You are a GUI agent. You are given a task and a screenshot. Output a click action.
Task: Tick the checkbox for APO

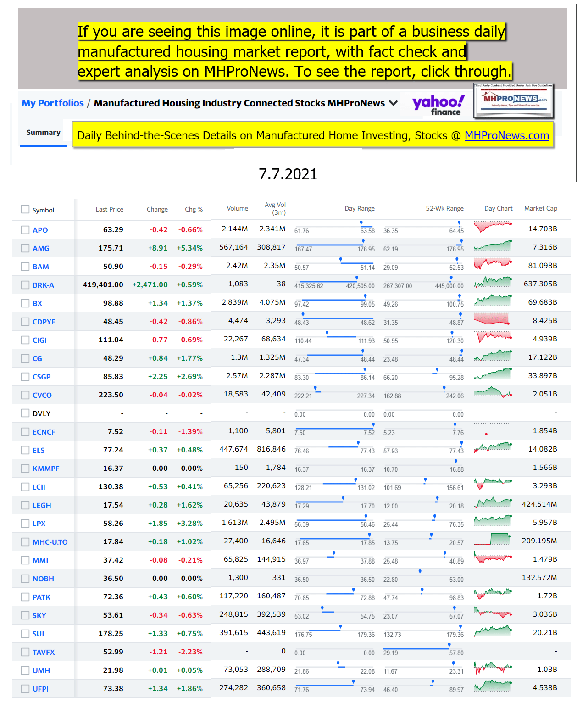[x=25, y=229]
